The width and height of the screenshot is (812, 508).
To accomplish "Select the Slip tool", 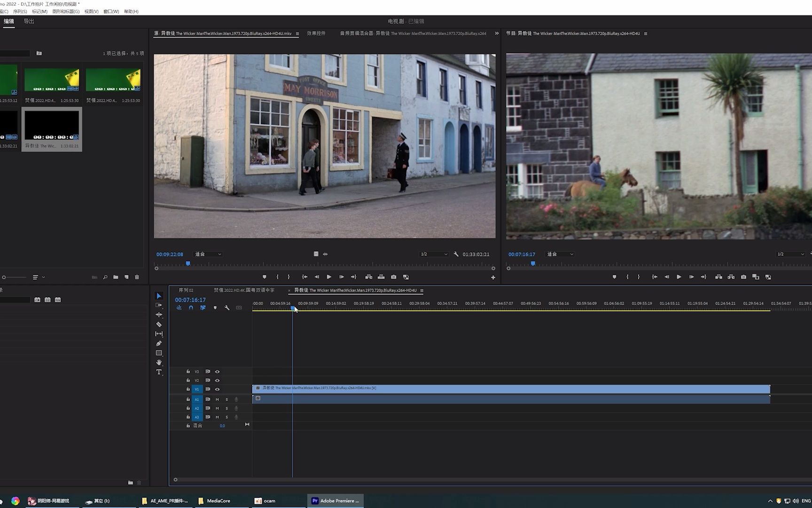I will [159, 334].
